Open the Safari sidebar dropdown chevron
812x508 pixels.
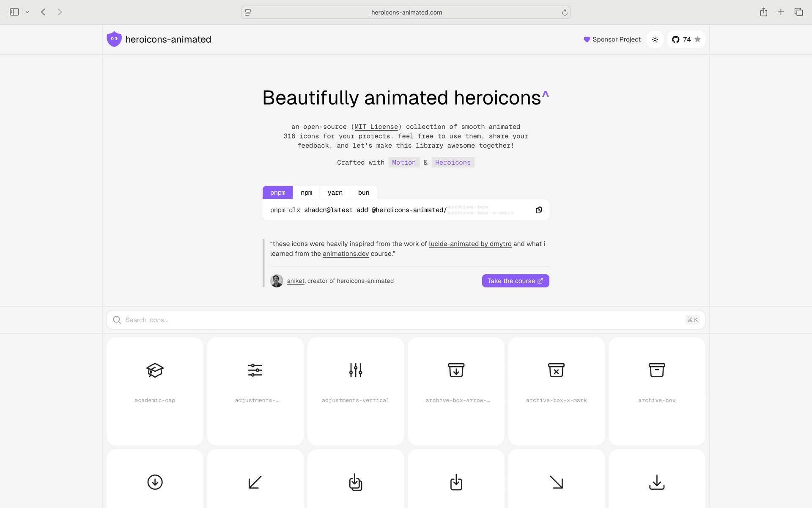[x=27, y=12]
